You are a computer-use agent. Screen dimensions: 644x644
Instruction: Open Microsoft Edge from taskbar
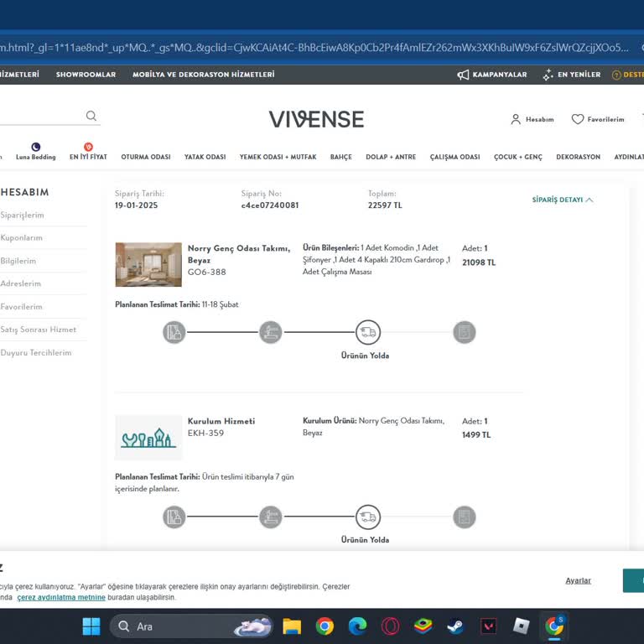click(x=358, y=626)
